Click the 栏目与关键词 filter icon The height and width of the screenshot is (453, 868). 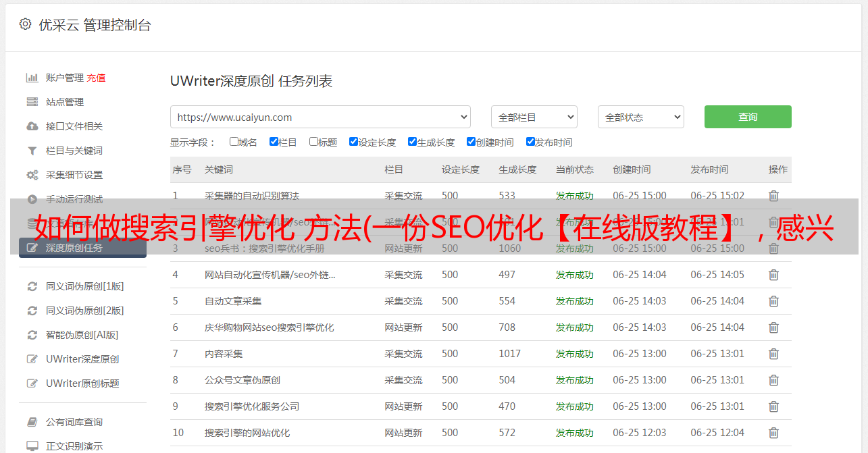coord(32,151)
